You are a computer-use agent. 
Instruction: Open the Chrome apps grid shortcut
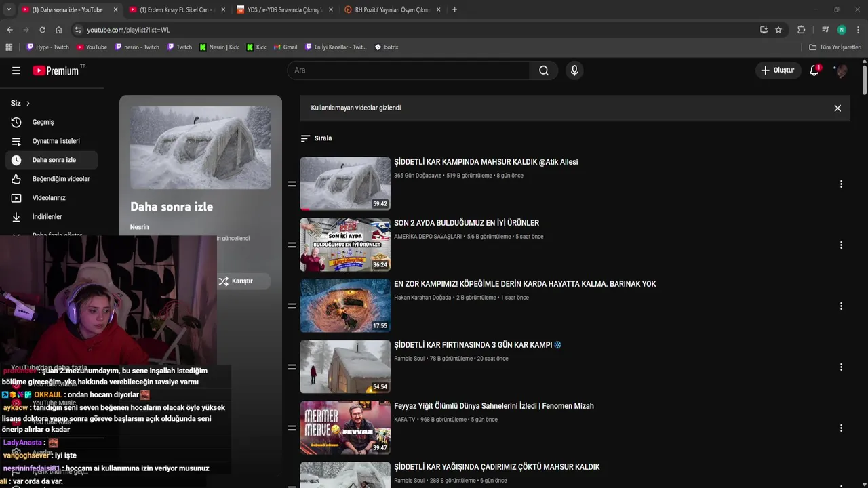click(9, 47)
